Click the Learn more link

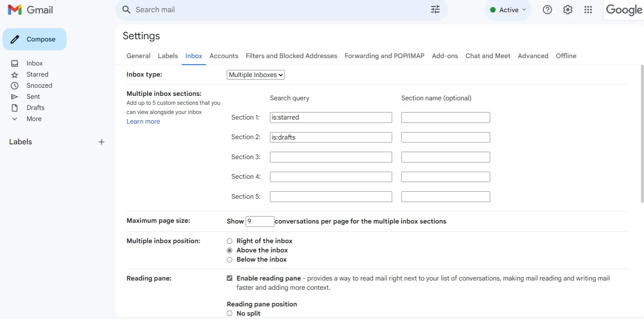click(143, 121)
